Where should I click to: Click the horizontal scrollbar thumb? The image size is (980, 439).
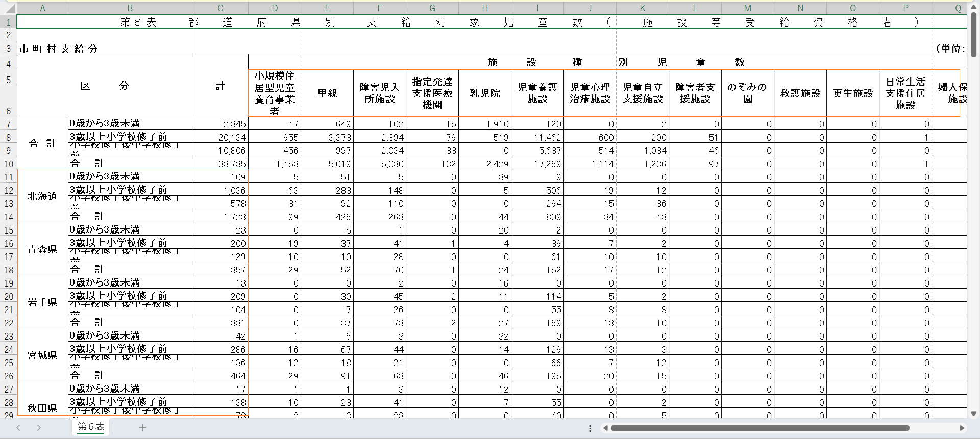[759, 428]
